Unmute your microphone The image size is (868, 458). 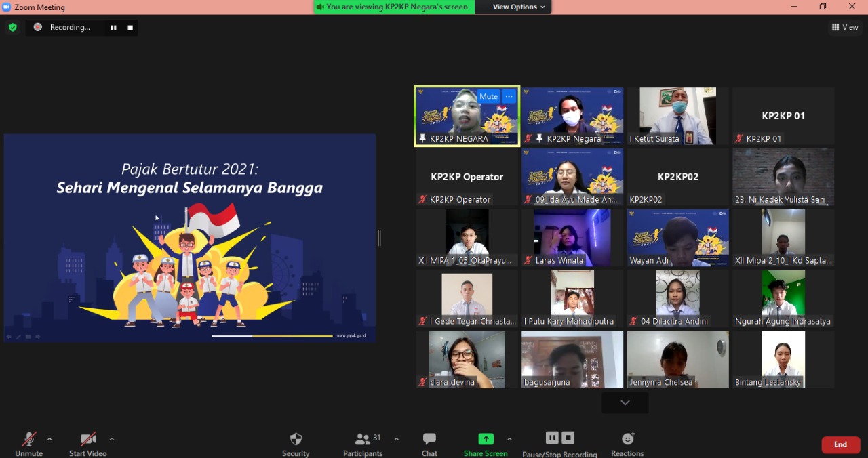[x=28, y=444]
